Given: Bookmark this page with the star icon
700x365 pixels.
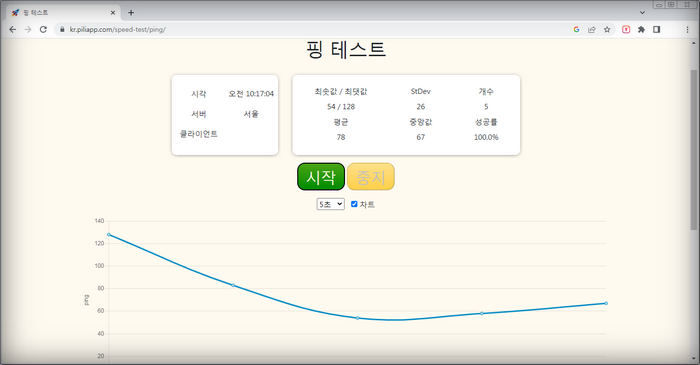Looking at the screenshot, I should coord(607,29).
